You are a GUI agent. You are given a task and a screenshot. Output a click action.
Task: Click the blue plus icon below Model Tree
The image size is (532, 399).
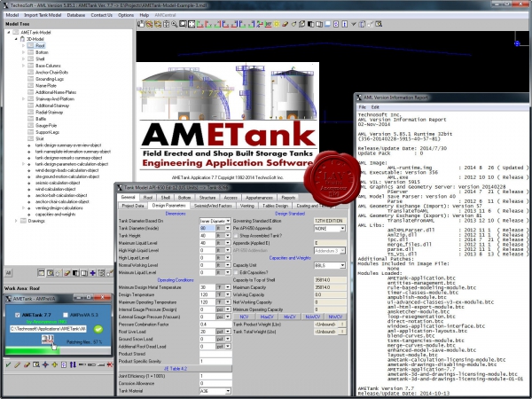92,273
